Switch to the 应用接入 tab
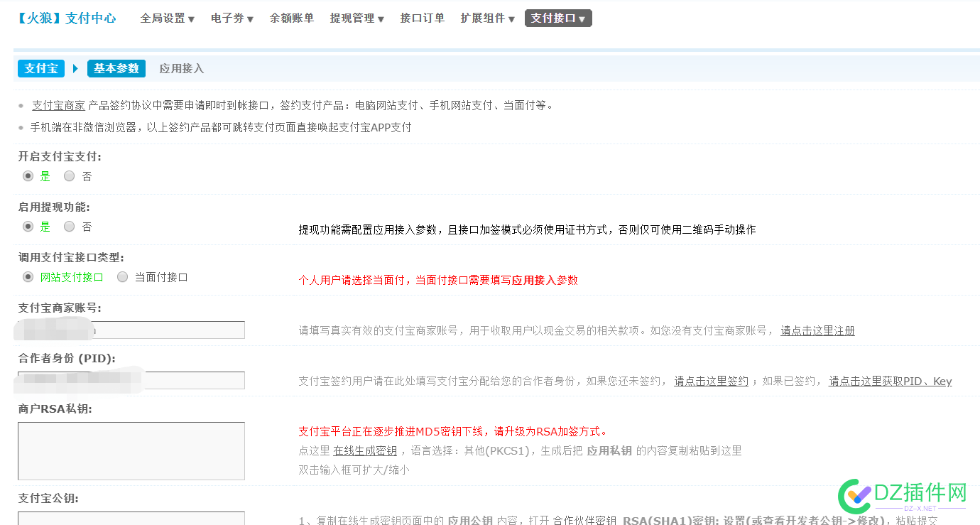The height and width of the screenshot is (525, 980). point(181,68)
